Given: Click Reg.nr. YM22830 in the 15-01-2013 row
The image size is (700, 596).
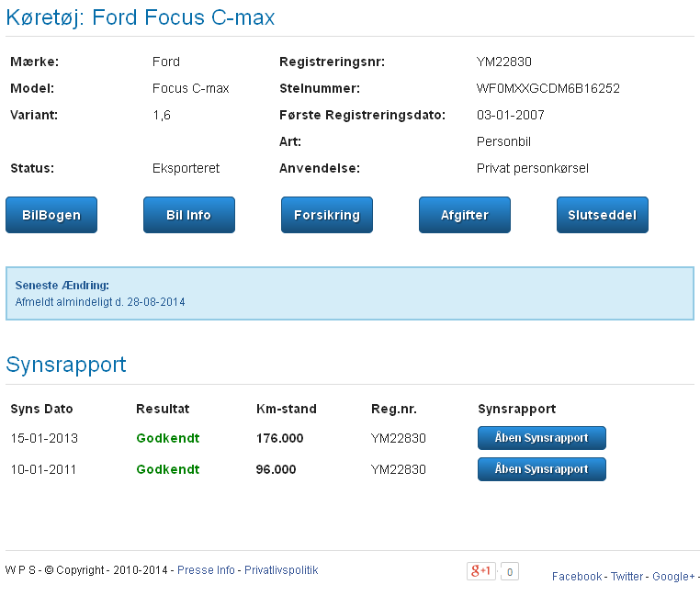Looking at the screenshot, I should coord(398,438).
